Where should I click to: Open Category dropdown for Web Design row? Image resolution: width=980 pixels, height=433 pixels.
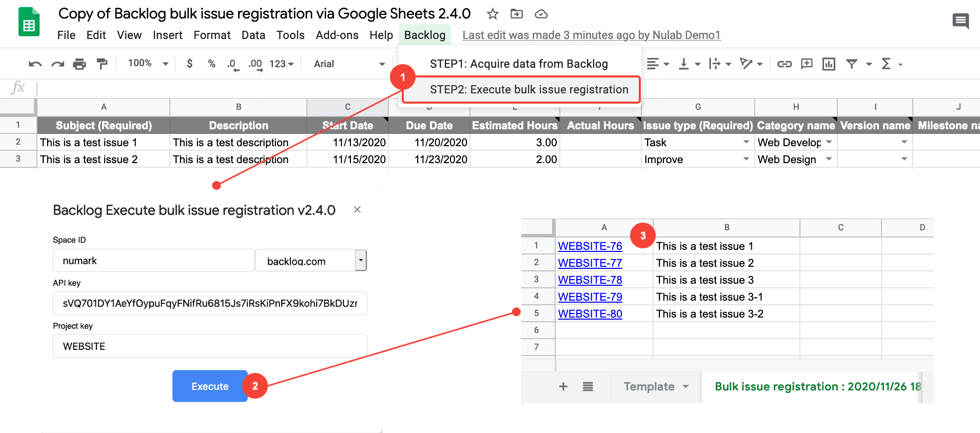click(829, 159)
